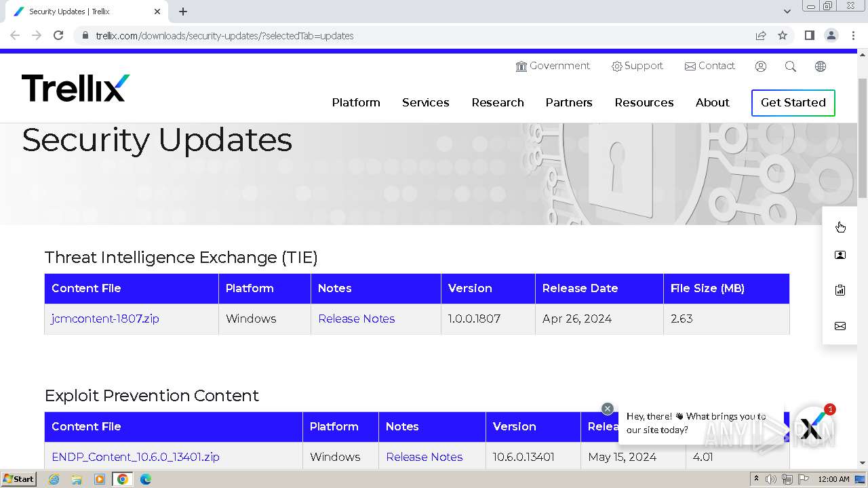Open the Contact link
Viewport: 868px width, 488px height.
[710, 66]
